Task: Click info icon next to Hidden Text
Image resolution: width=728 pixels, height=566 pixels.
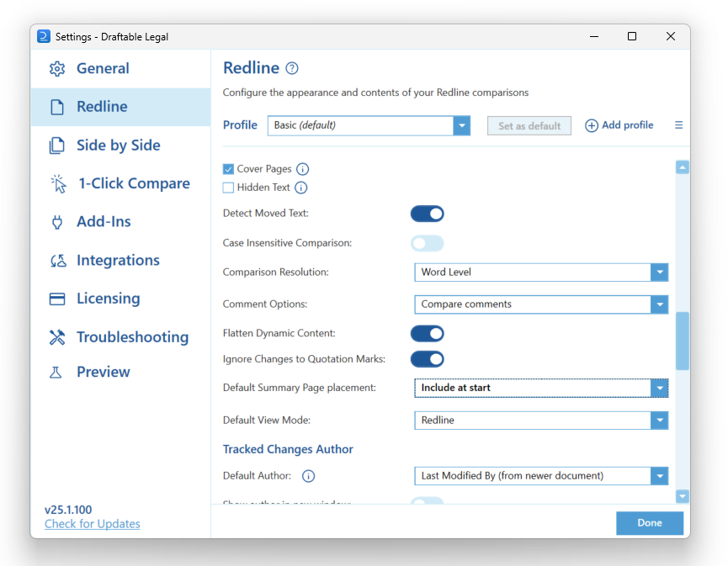Action: [x=300, y=188]
